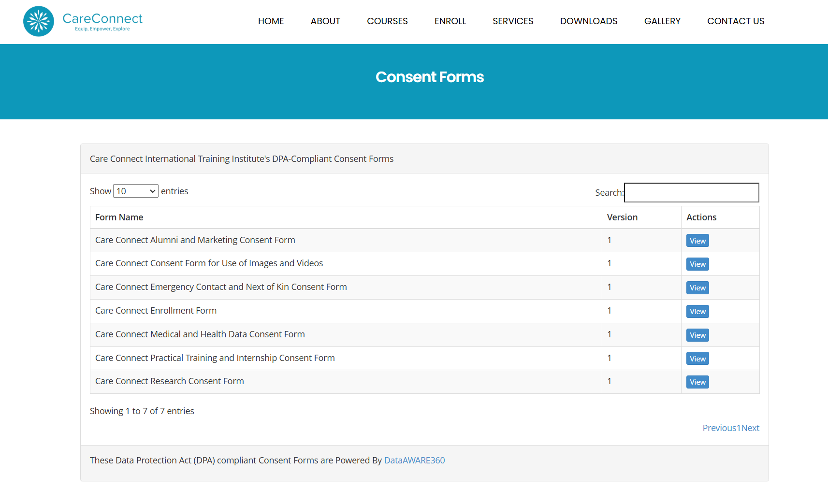Open the DOWNLOADS section
Screen dimensions: 828x504
588,21
